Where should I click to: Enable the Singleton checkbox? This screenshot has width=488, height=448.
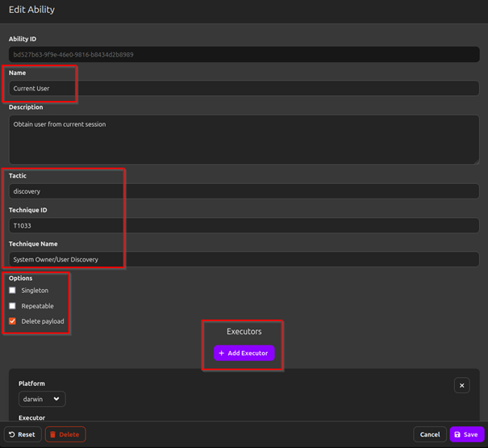[x=12, y=291]
